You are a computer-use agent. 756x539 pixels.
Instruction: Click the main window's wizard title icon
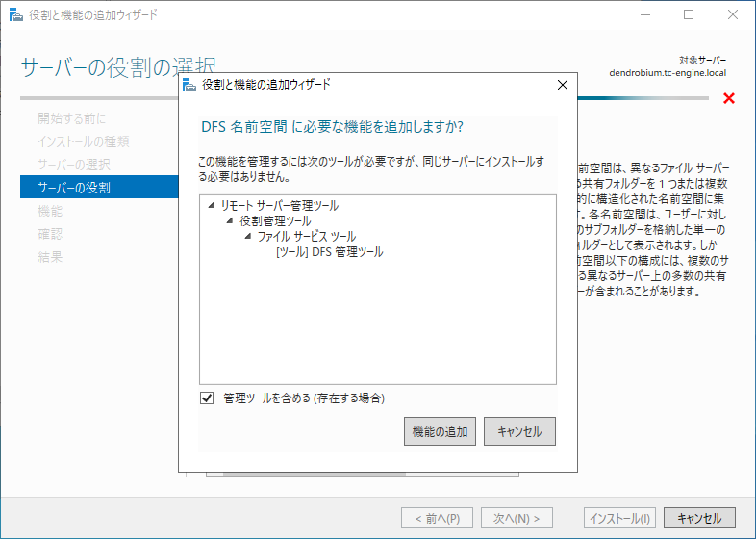click(16, 15)
